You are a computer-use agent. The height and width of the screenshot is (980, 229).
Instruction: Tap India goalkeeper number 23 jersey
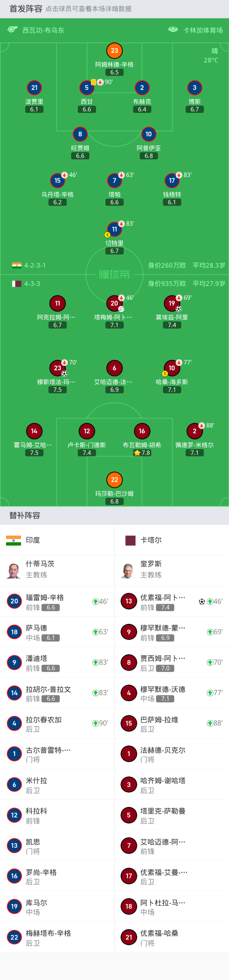[x=114, y=51]
